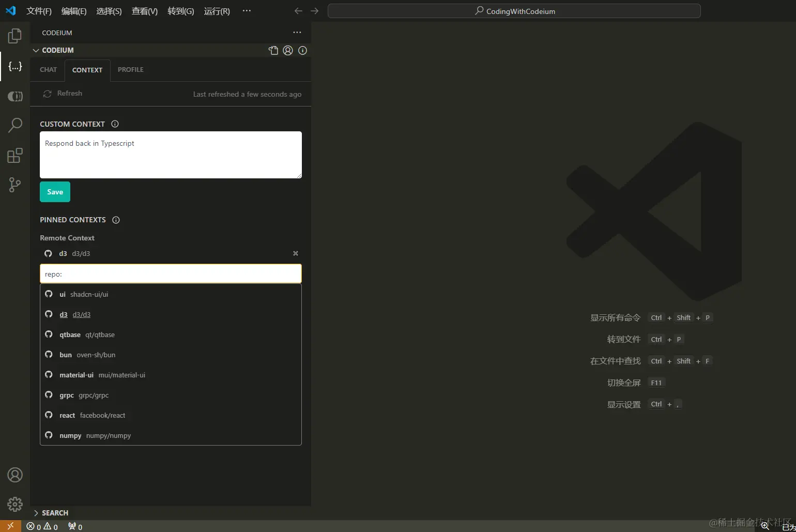This screenshot has width=796, height=532.
Task: Open the third activity bar icon below Codeium
Action: 15,96
